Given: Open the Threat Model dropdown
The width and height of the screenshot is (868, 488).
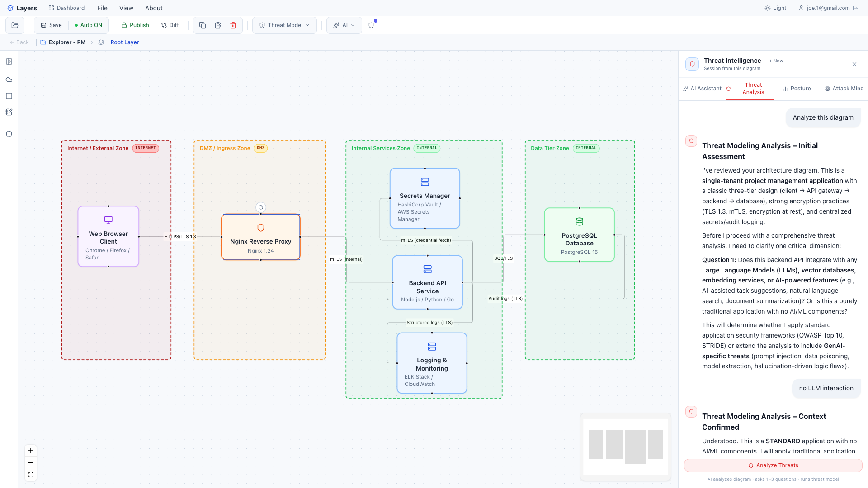Looking at the screenshot, I should pos(285,25).
